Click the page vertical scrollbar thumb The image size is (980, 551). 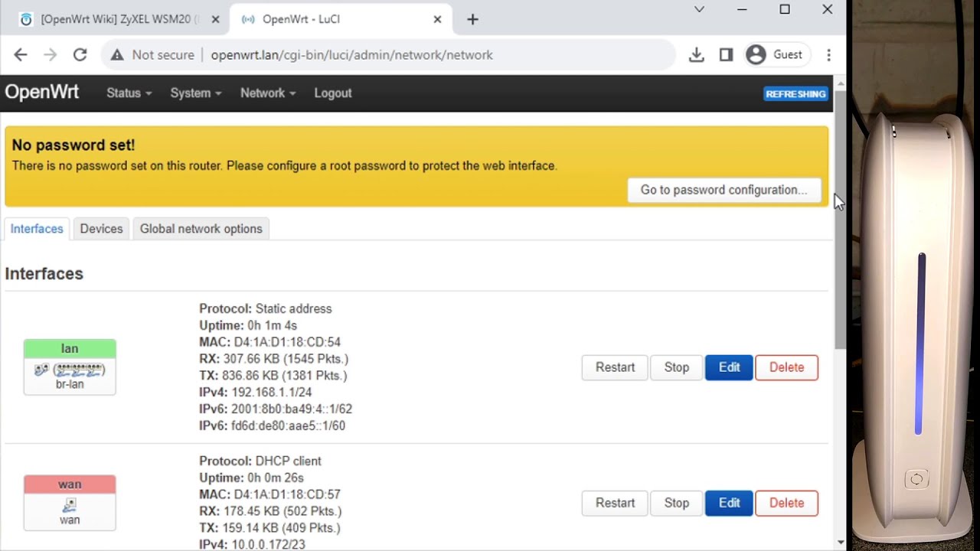841,218
